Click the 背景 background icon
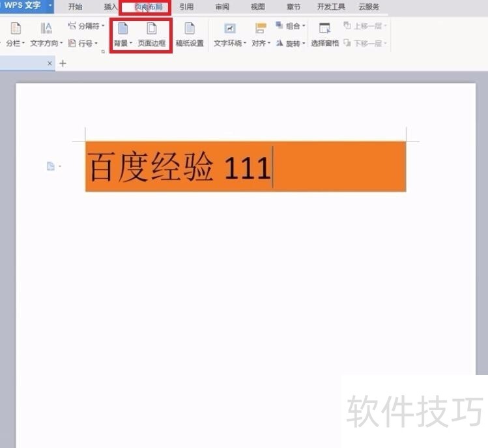 click(x=122, y=28)
